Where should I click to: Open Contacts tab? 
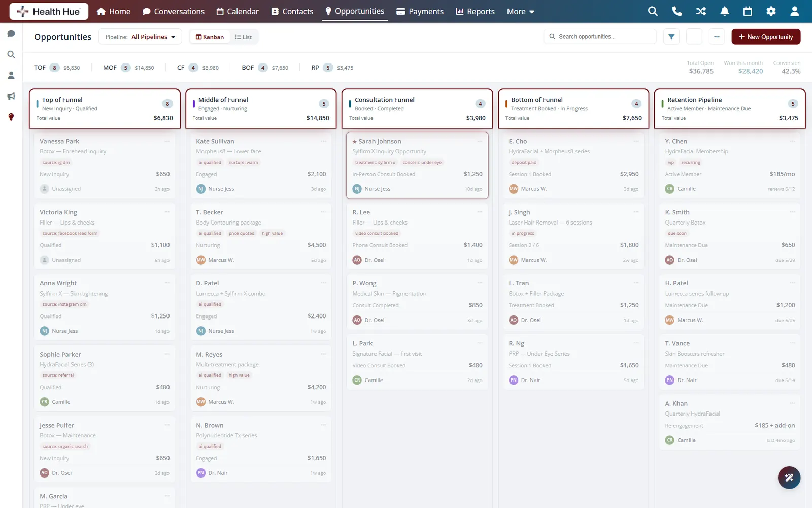pyautogui.click(x=292, y=11)
